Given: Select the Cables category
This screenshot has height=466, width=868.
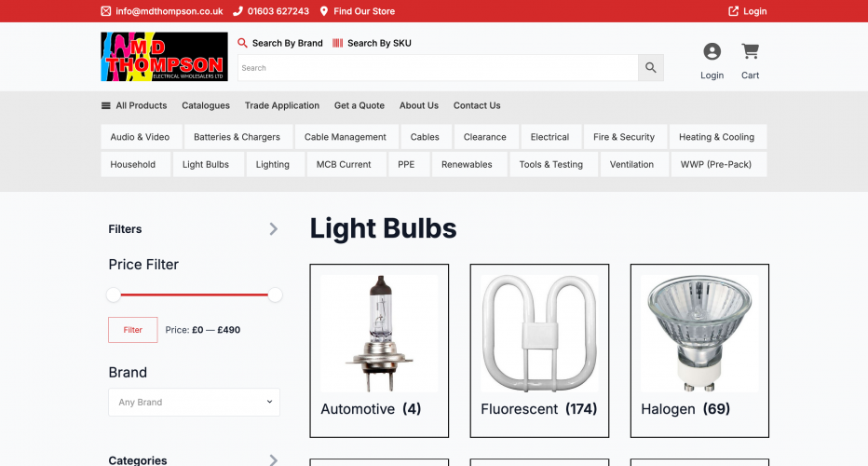Looking at the screenshot, I should point(425,137).
